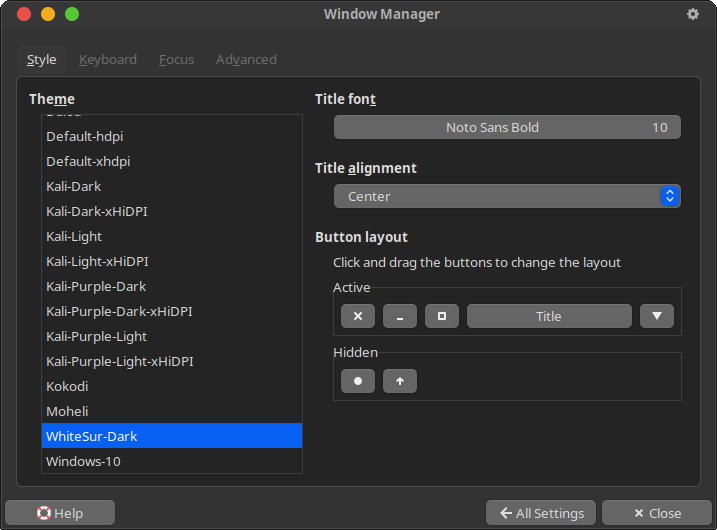717x530 pixels.
Task: Click the shade up-arrow button in Hidden
Action: coord(400,381)
